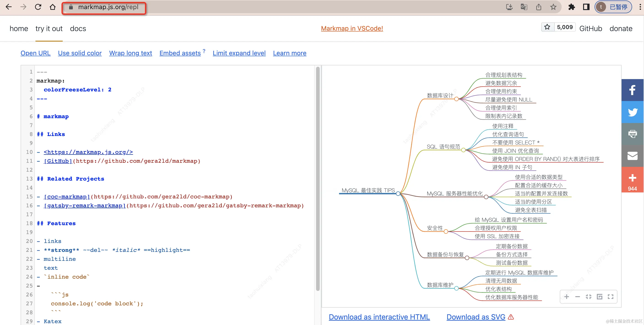644x325 pixels.
Task: Click the editor vertical scrollbar
Action: 318,178
